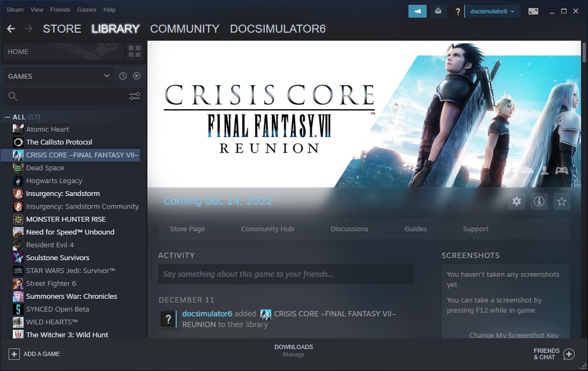Open the DOCSIMULATOR6 profile tab

278,29
